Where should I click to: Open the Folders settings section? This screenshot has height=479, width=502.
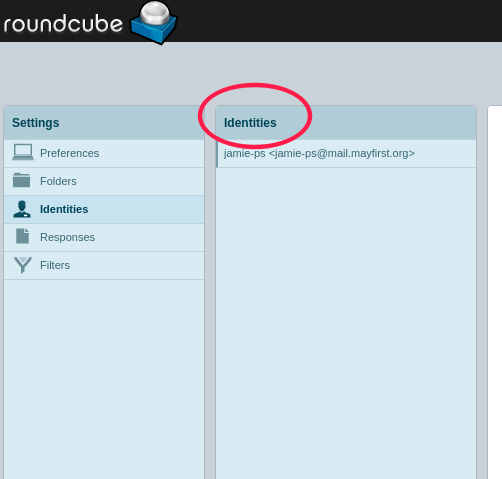tap(104, 181)
